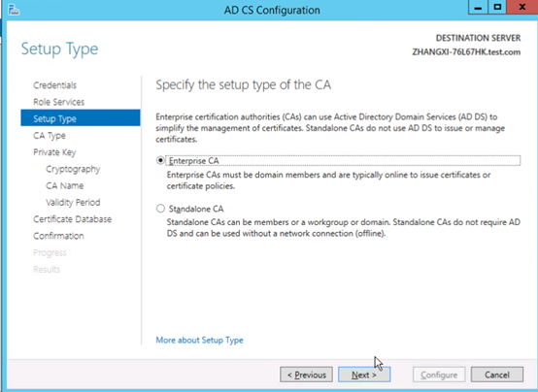538x392 pixels.
Task: Open the More about Setup Type link
Action: tap(199, 340)
